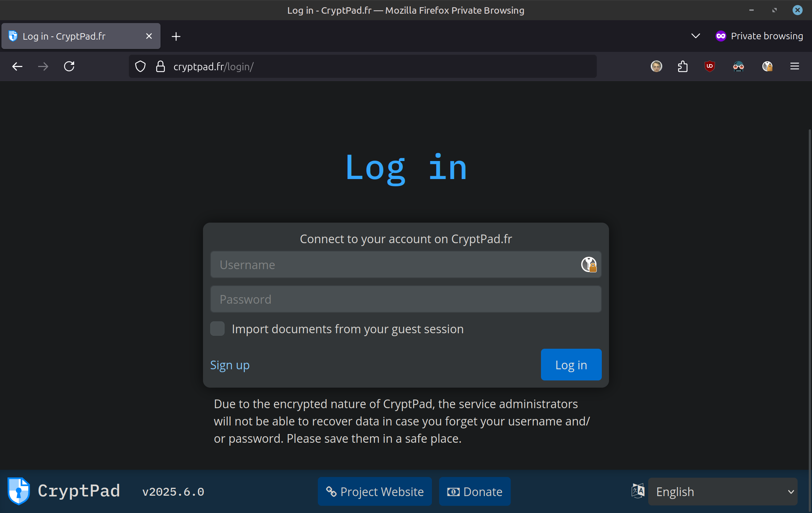Open the Firefox hamburger application menu
Viewport: 812px width, 513px height.
(x=795, y=66)
